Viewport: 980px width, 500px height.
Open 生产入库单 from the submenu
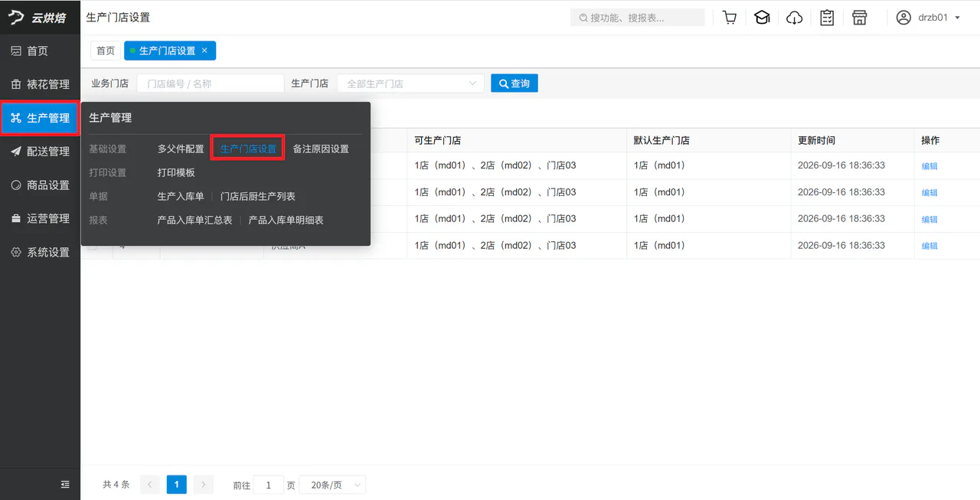point(181,196)
